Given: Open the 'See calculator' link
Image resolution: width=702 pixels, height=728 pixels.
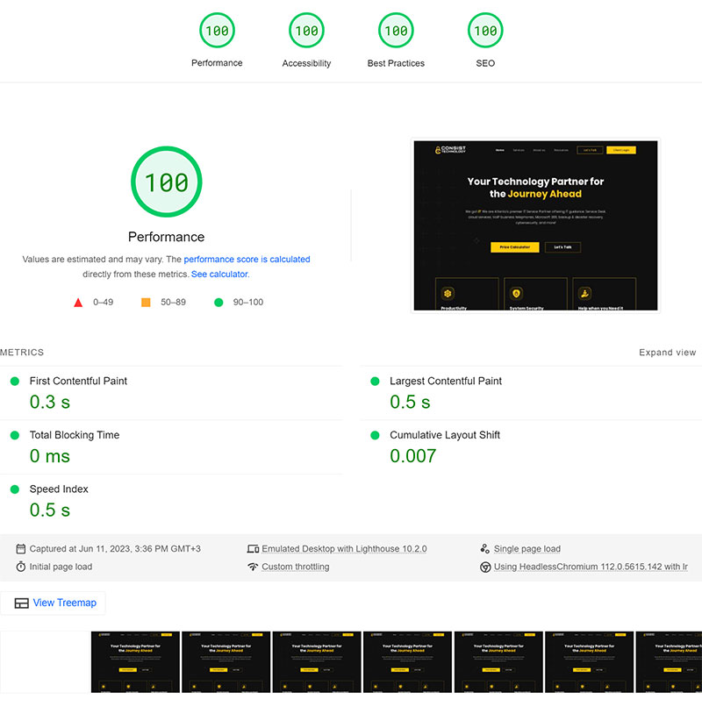Looking at the screenshot, I should (219, 274).
